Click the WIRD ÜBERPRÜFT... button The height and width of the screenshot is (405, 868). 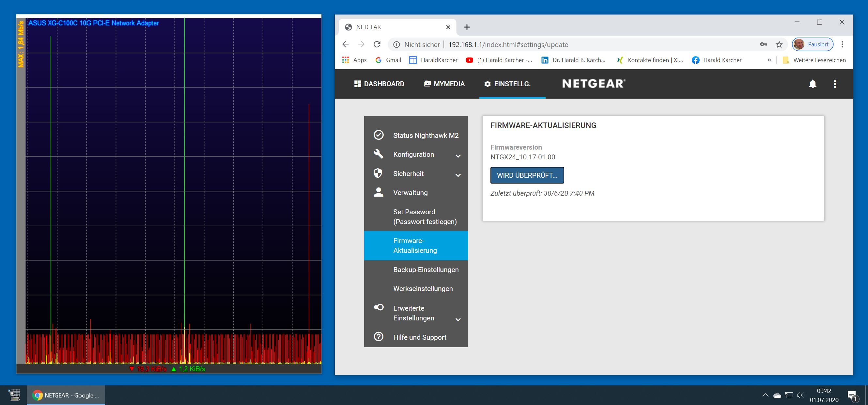pyautogui.click(x=527, y=175)
